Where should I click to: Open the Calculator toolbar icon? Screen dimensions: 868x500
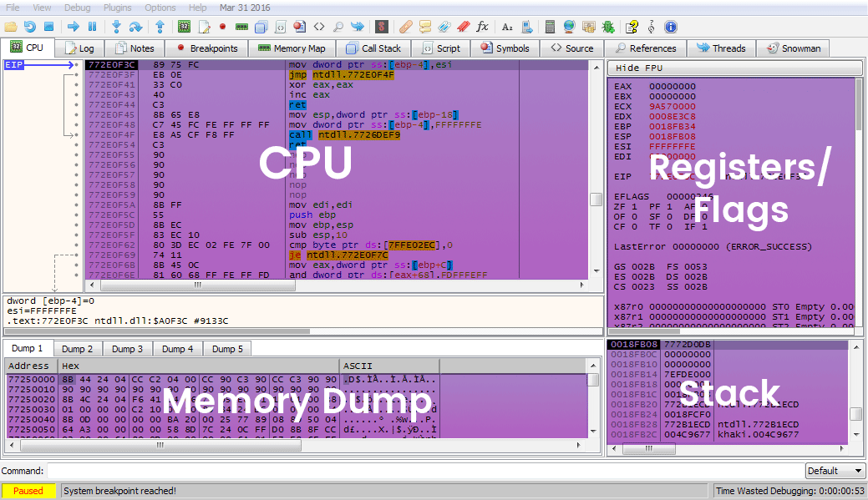(x=551, y=27)
